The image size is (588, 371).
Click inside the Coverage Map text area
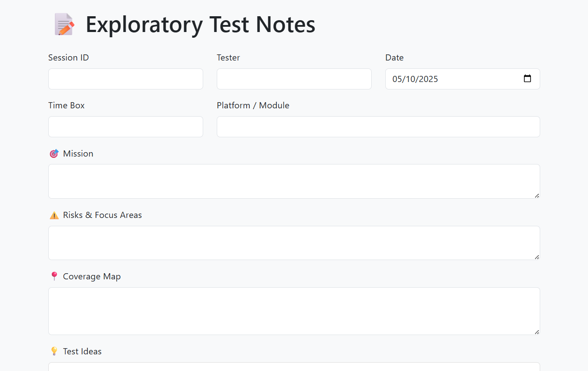click(x=294, y=310)
